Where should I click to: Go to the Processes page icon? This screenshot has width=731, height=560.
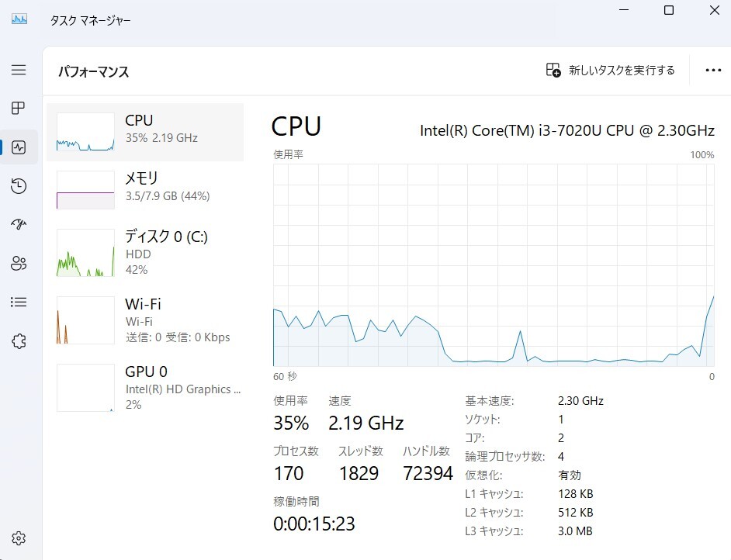point(19,108)
